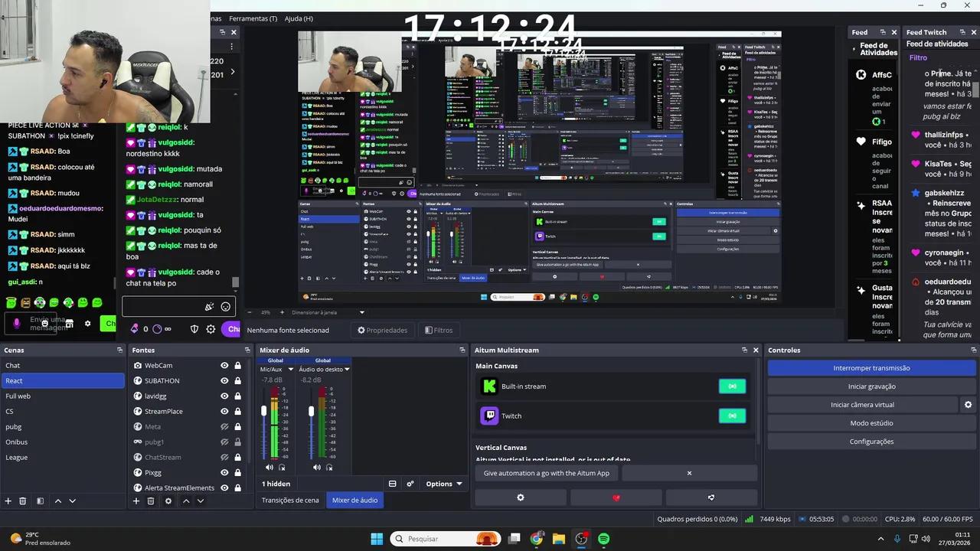Click Iniciar gravação button

pyautogui.click(x=871, y=386)
